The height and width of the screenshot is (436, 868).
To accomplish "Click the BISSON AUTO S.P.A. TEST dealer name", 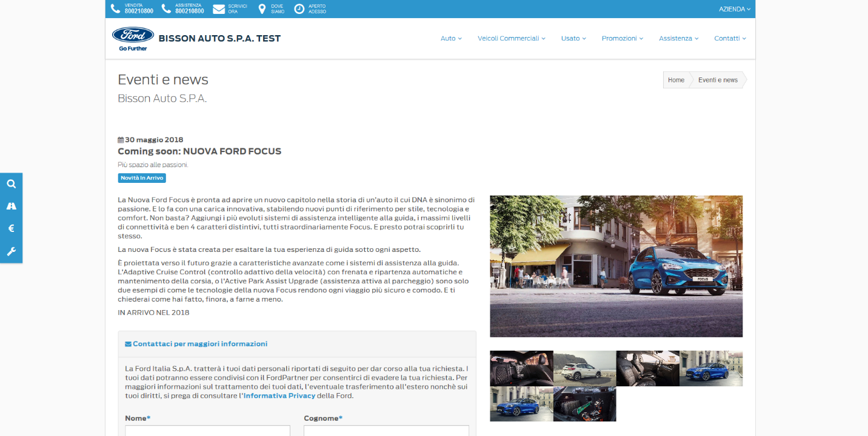I will pyautogui.click(x=219, y=39).
